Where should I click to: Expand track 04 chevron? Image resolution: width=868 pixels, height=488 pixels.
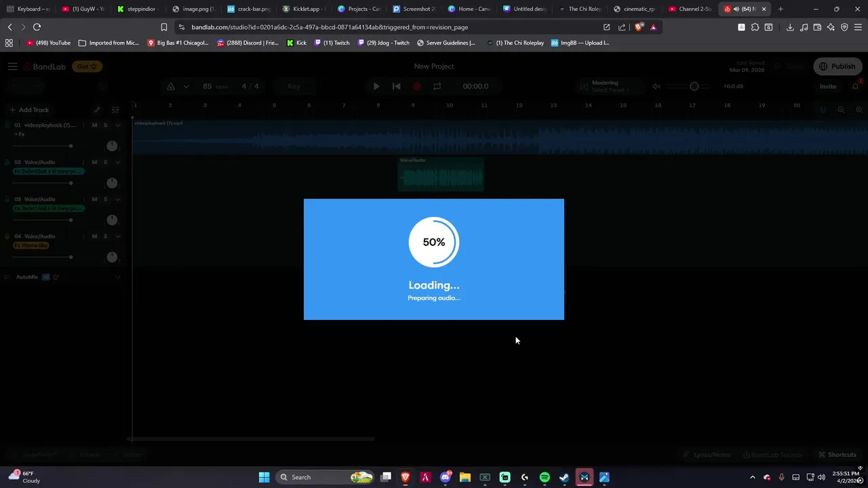point(117,237)
